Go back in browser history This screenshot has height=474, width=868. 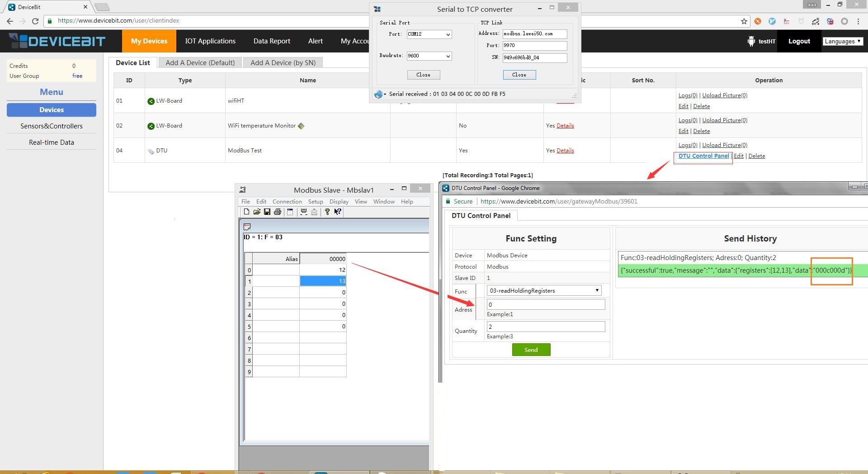[10, 21]
